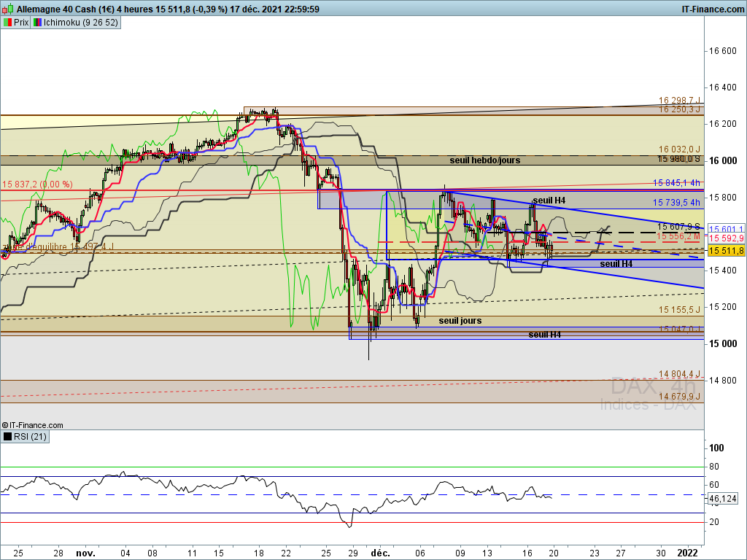Click the RSI axis value 100

716,448
